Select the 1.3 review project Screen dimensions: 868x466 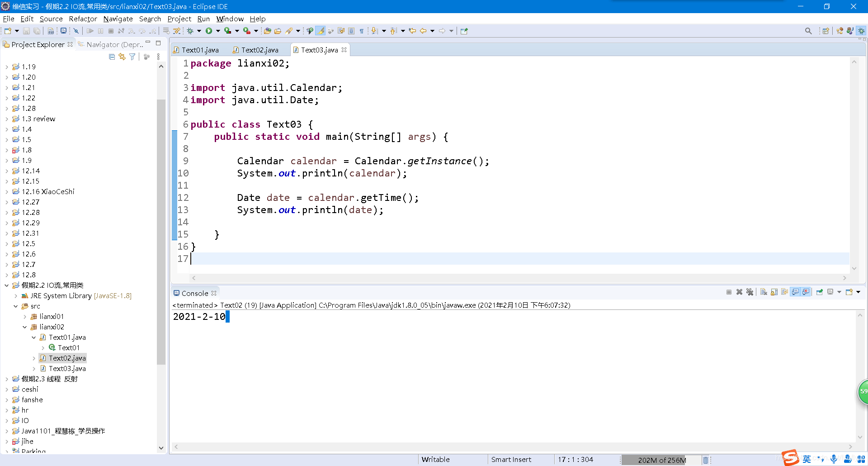[38, 119]
